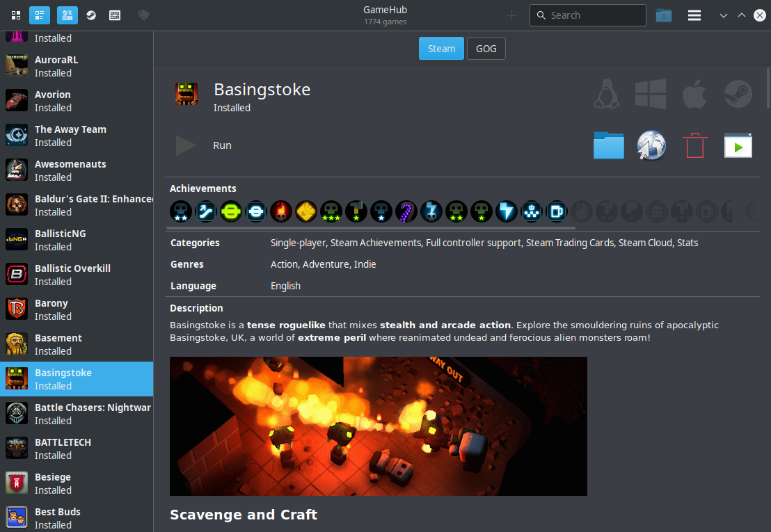Click the 1774 games subtitle

[x=385, y=22]
